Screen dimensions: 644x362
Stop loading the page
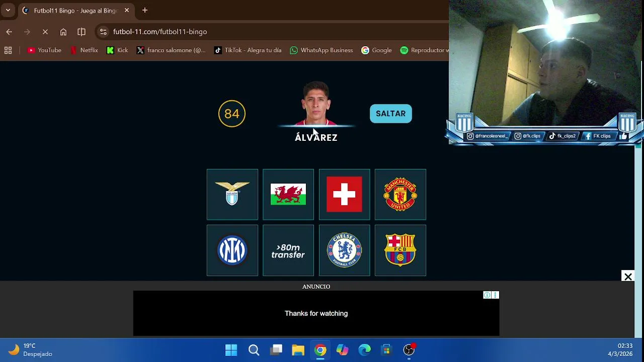point(45,32)
